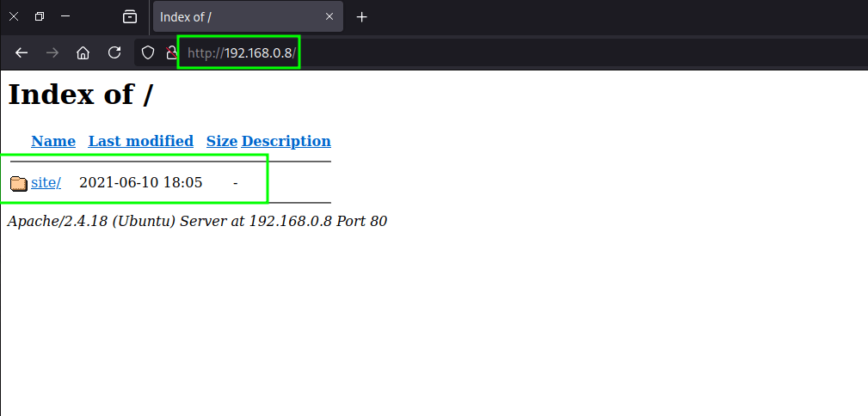868x416 pixels.
Task: Click the browser back arrow button
Action: (x=22, y=53)
